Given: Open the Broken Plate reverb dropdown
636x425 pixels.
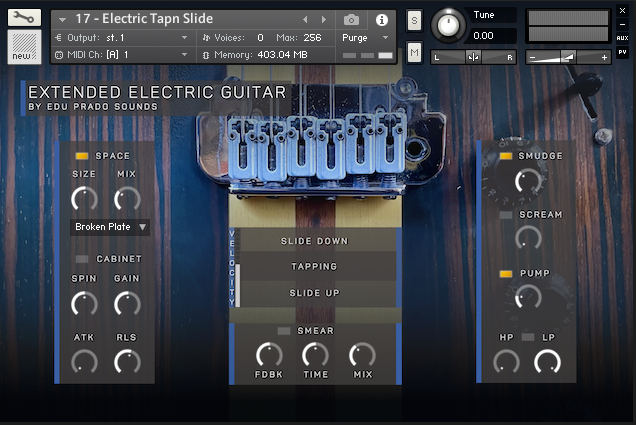Looking at the screenshot, I should click(110, 227).
